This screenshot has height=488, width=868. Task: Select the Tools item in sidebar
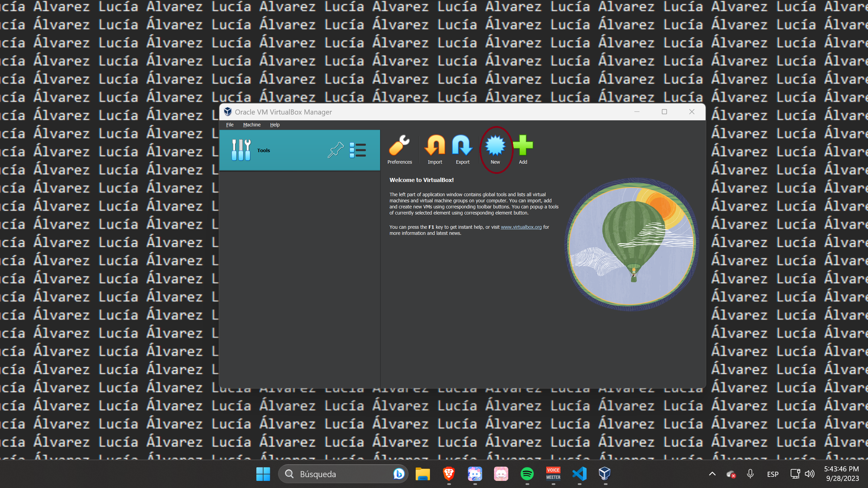pos(263,150)
